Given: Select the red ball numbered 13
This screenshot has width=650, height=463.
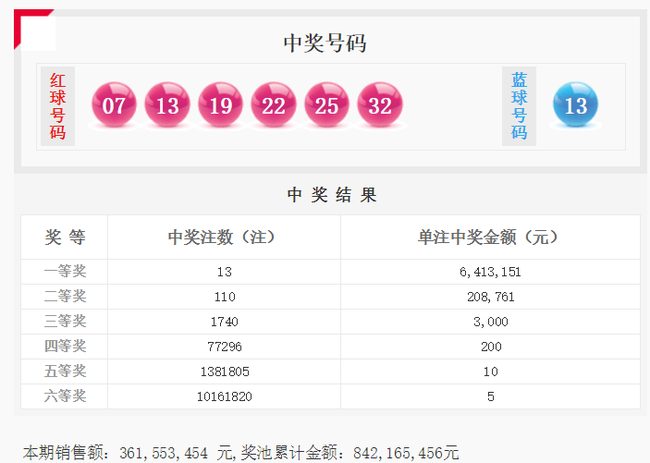Looking at the screenshot, I should pos(167,105).
